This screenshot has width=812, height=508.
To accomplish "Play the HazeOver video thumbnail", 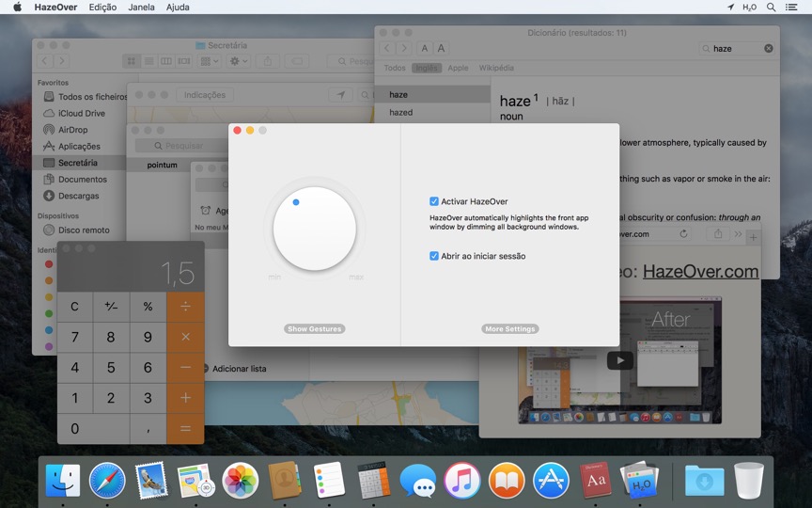I will coord(620,361).
